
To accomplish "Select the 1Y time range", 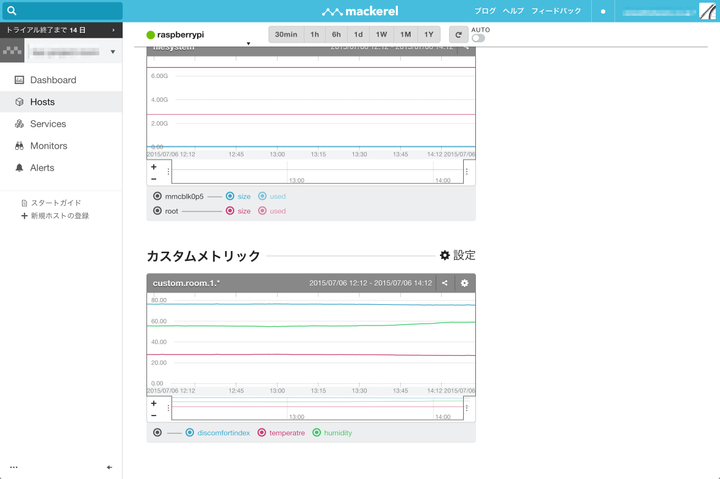I will pyautogui.click(x=429, y=34).
